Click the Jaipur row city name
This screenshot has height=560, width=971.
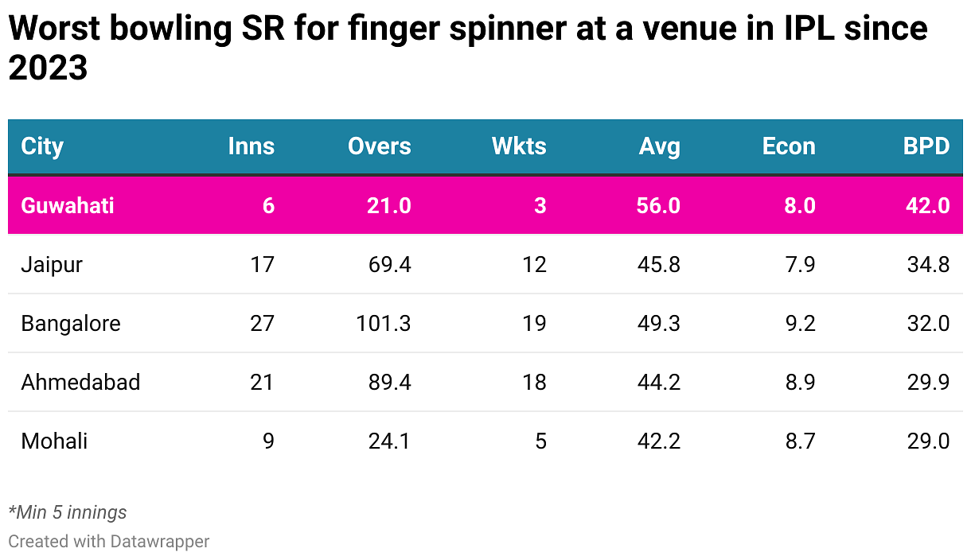(x=52, y=264)
